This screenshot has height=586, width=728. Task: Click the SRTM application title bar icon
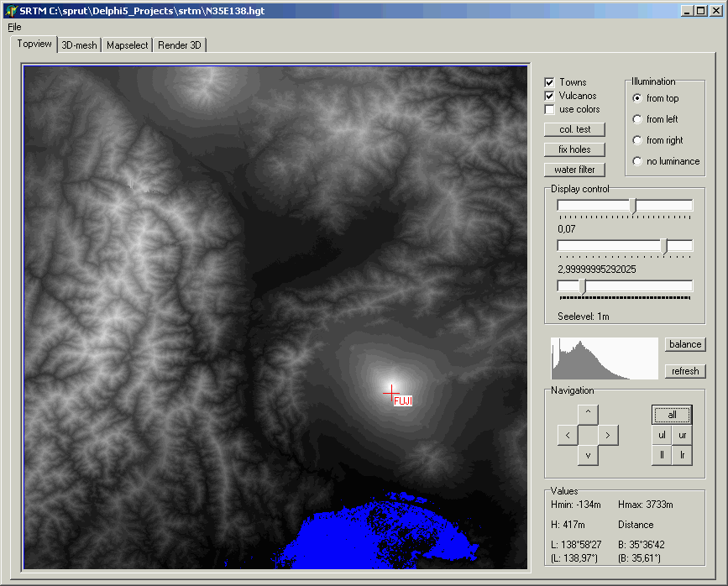(11, 11)
